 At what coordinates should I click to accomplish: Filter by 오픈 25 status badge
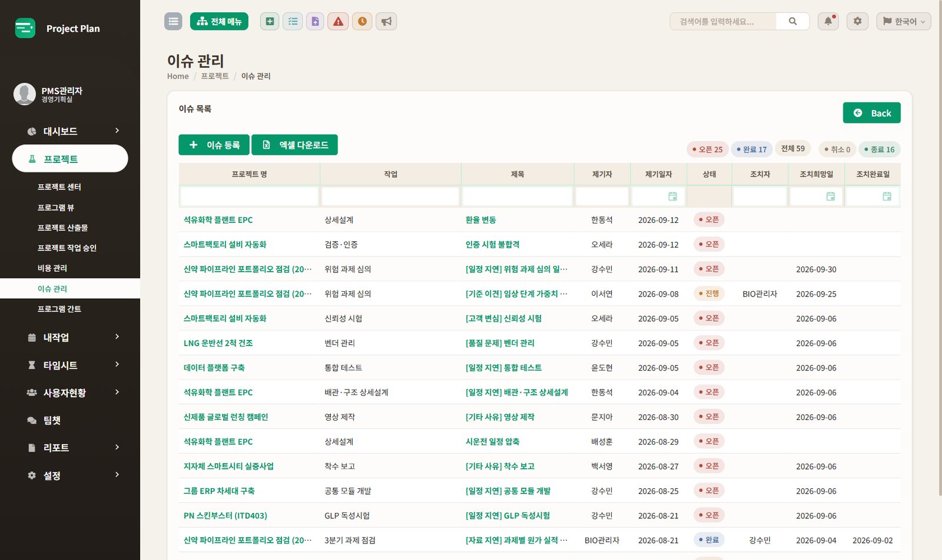click(x=707, y=149)
